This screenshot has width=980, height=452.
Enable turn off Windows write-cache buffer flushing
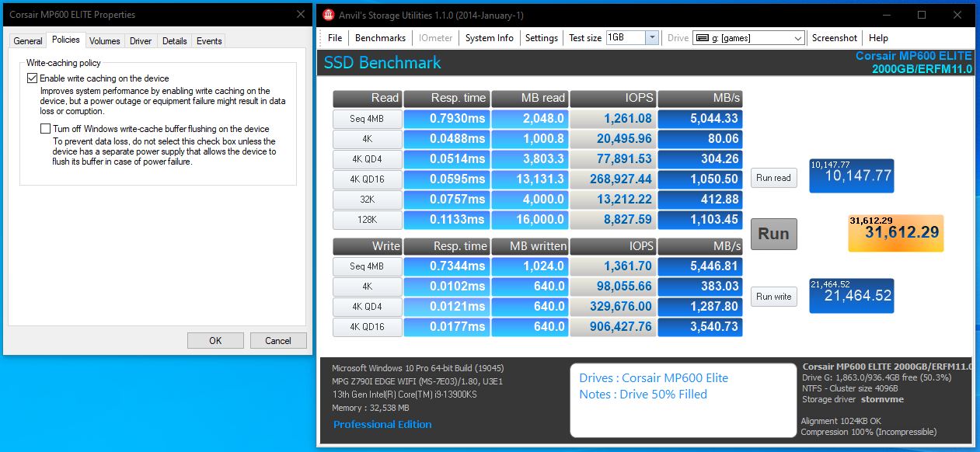(x=45, y=129)
